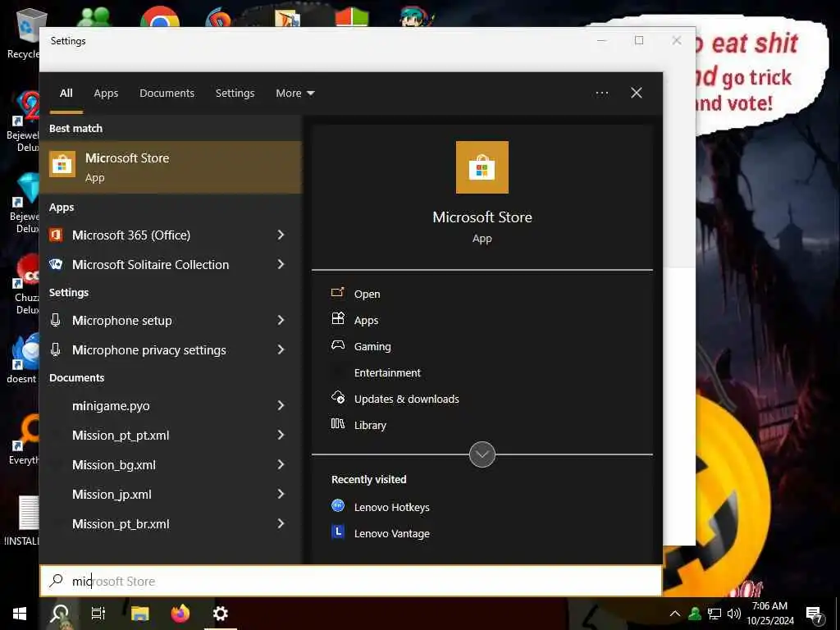840x630 pixels.
Task: Click the network tray icon
Action: click(714, 614)
